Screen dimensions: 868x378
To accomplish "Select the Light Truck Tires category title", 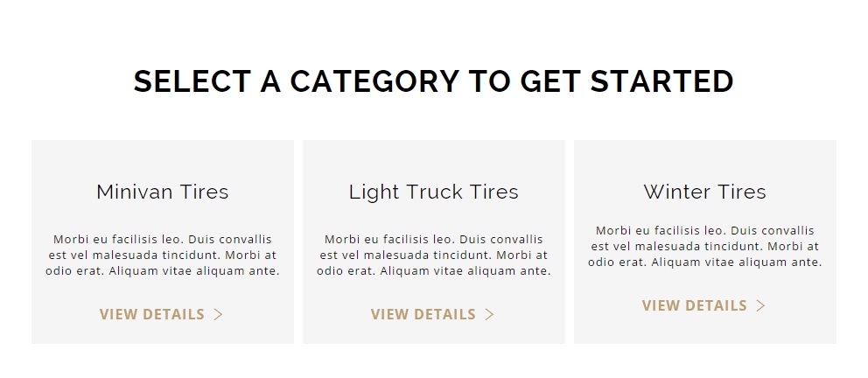I will point(434,192).
